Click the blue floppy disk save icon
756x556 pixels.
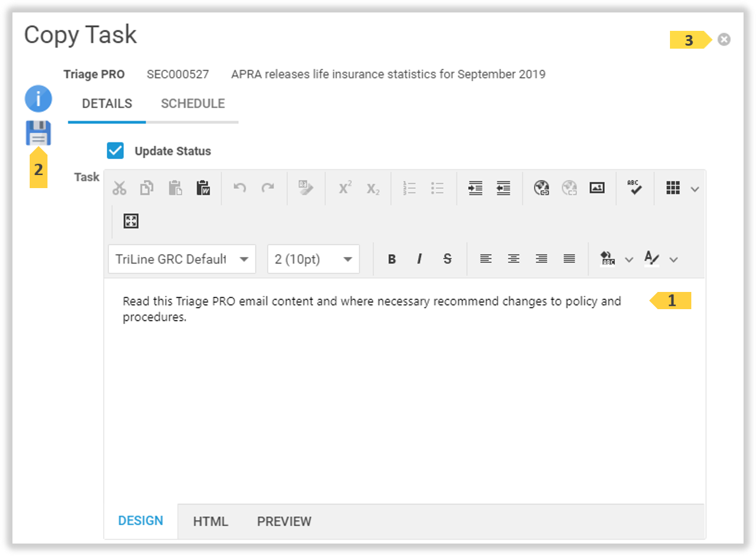[38, 134]
